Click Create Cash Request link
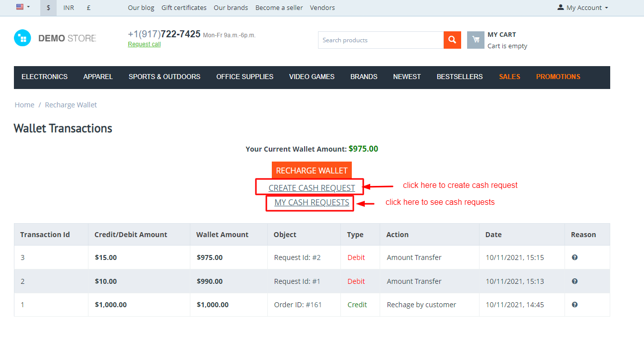 312,188
